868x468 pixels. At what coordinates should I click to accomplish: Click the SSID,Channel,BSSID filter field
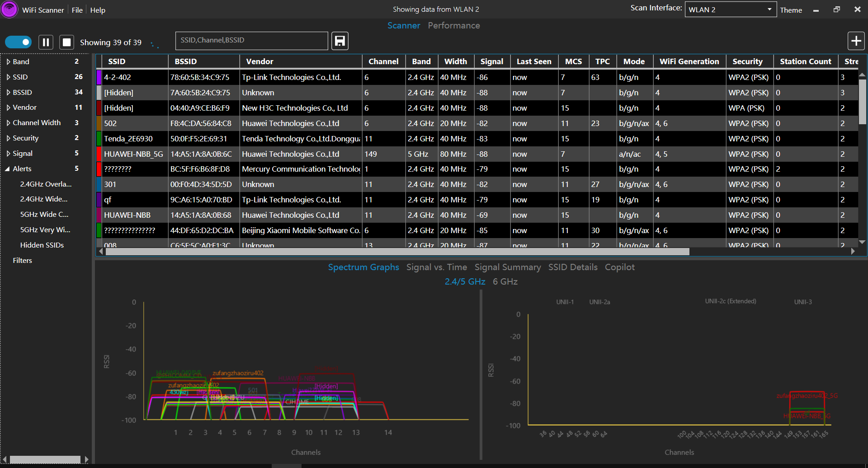click(251, 41)
